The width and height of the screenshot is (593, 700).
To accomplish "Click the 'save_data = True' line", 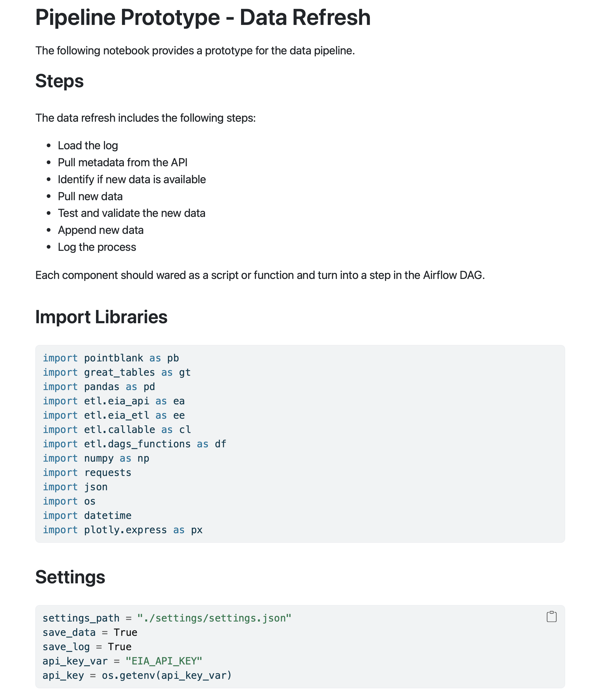I will [90, 632].
